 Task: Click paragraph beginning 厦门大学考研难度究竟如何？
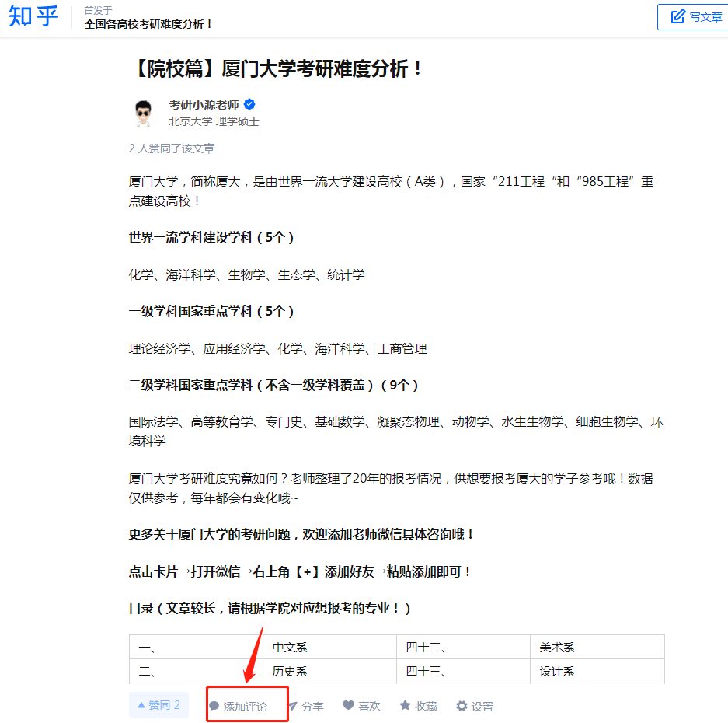[391, 488]
